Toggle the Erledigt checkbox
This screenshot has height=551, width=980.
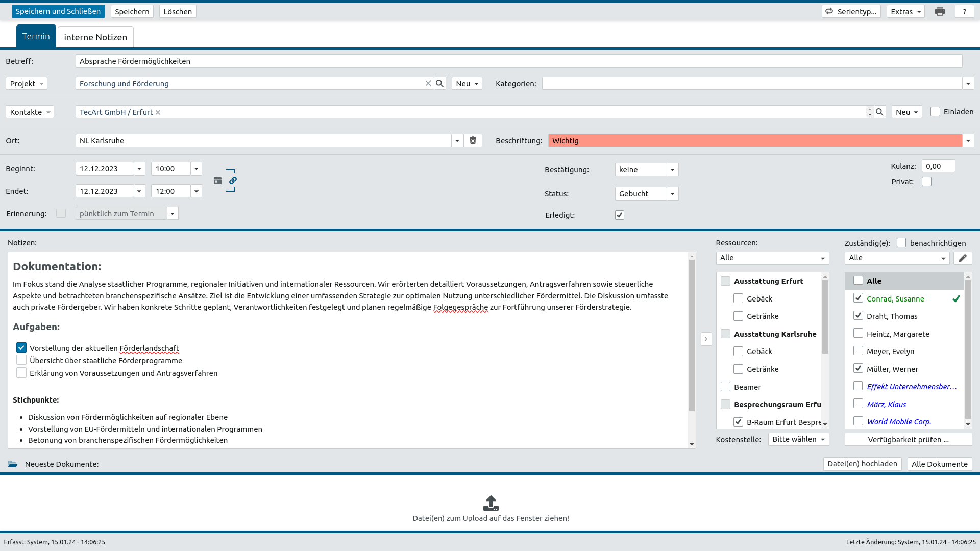[619, 215]
